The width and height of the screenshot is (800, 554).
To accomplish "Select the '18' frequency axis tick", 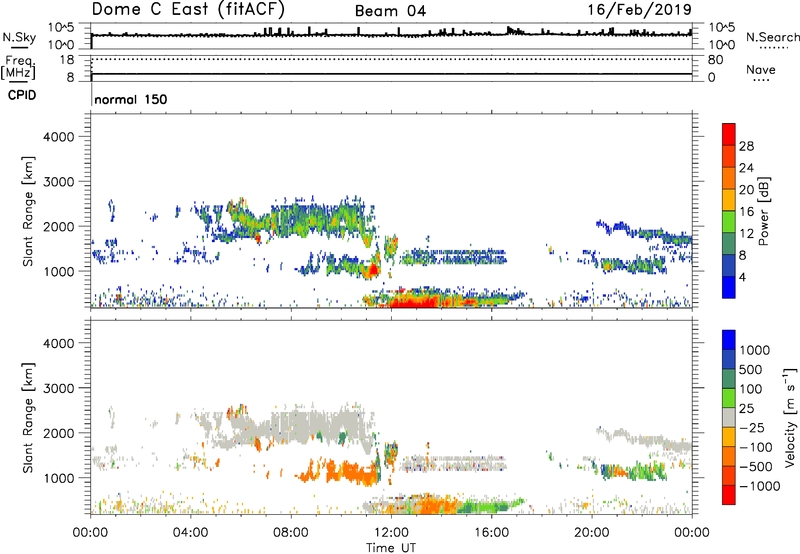I will [67, 60].
